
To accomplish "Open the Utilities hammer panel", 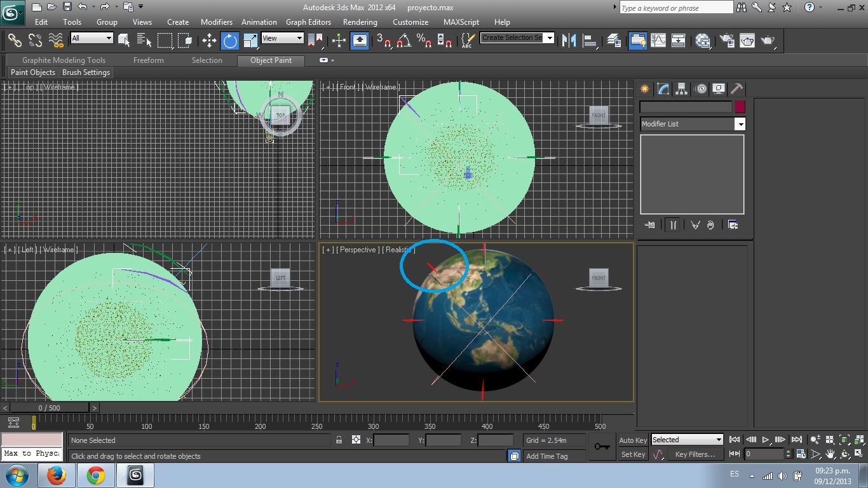I will point(736,89).
